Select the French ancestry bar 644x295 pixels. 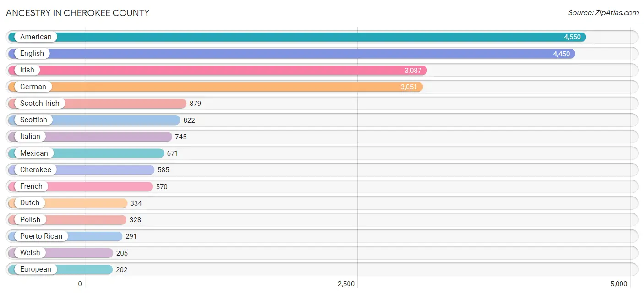[x=80, y=186]
